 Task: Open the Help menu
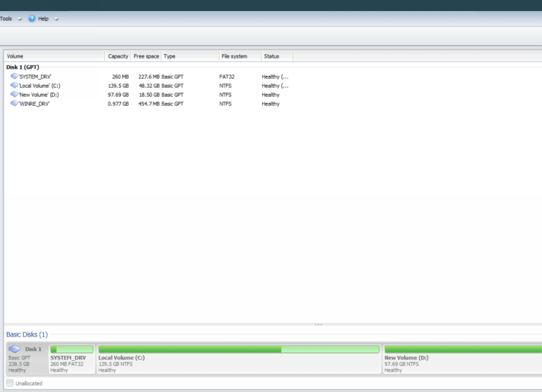(43, 19)
